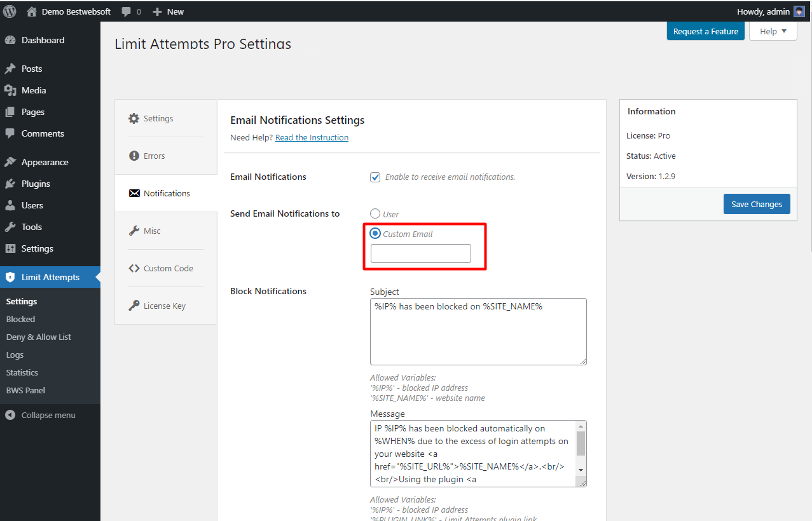Screen dimensions: 812x521
Task: Open the Settings vertical tab
Action: (x=166, y=118)
